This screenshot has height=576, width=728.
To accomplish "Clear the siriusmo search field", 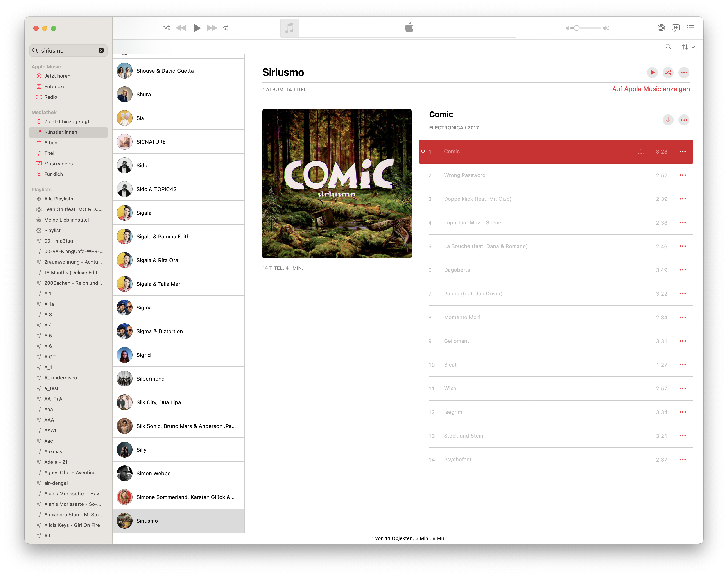I will (101, 51).
